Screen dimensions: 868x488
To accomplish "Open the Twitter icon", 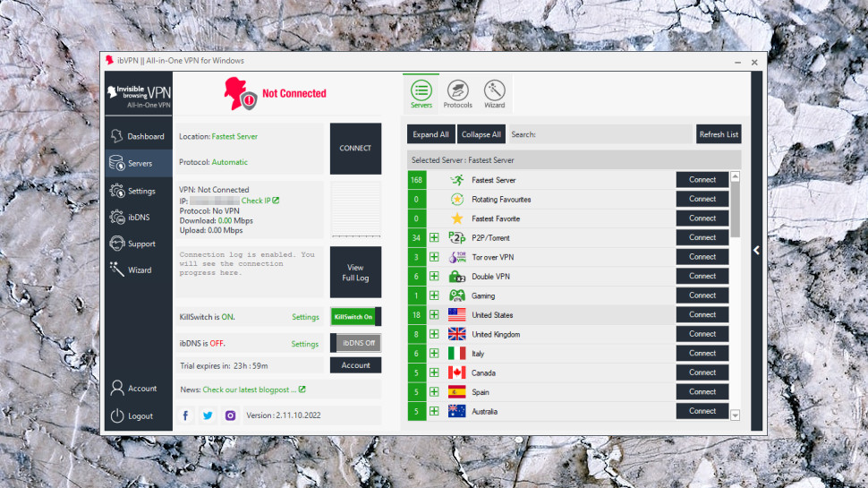I will [208, 415].
